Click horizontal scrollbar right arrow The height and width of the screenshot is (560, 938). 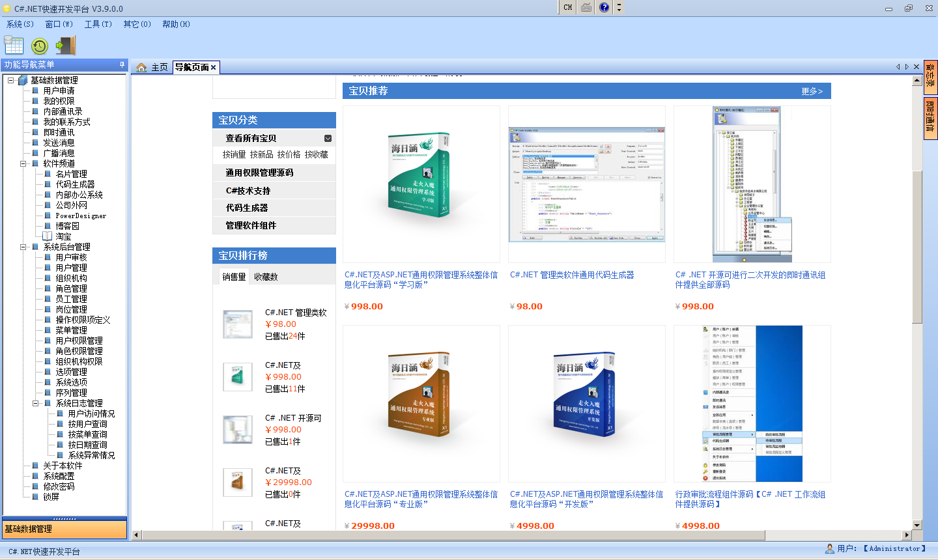[907, 535]
